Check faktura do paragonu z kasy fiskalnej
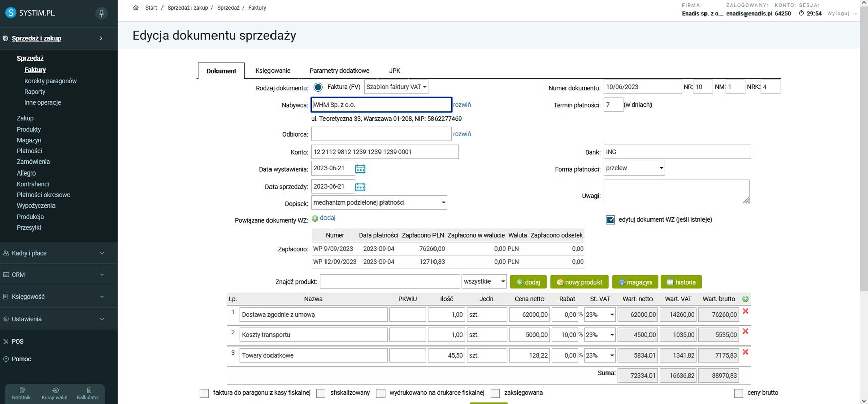868x404 pixels. pyautogui.click(x=204, y=393)
